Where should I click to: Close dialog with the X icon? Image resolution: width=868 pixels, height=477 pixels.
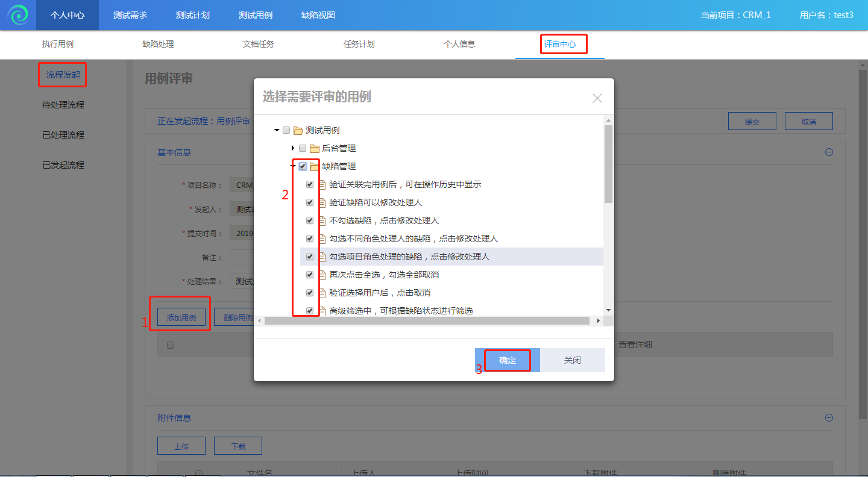coord(597,98)
